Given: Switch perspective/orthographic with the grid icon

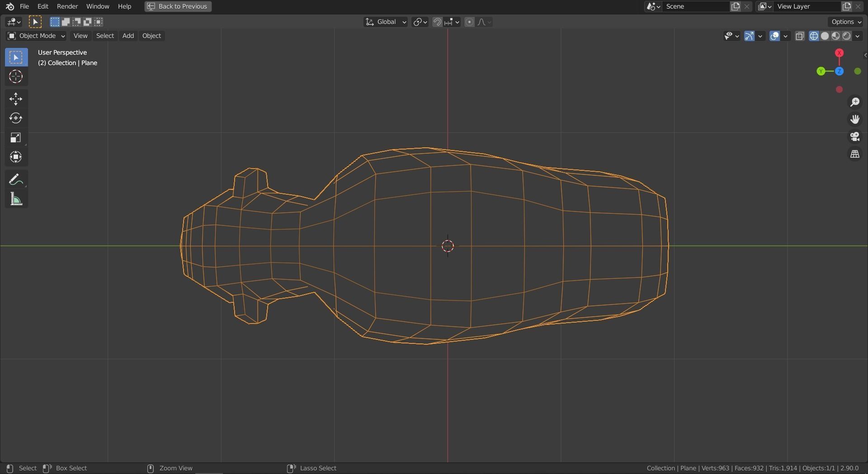Looking at the screenshot, I should (854, 154).
